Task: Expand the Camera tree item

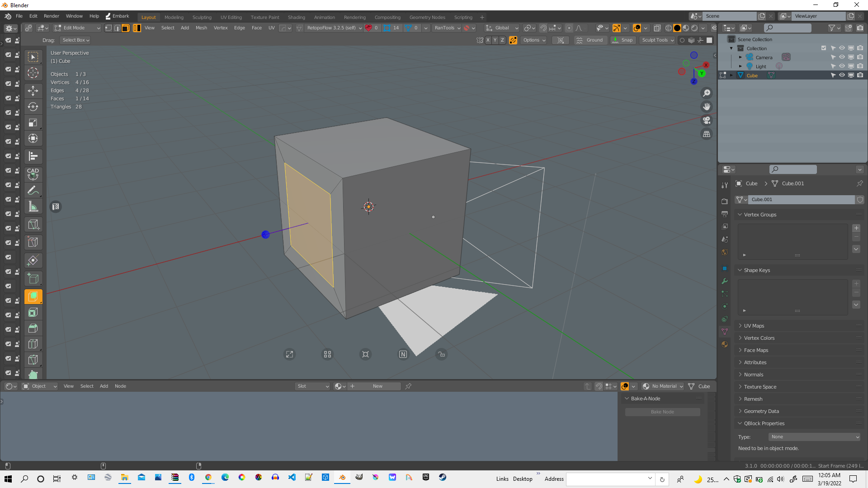Action: 740,57
